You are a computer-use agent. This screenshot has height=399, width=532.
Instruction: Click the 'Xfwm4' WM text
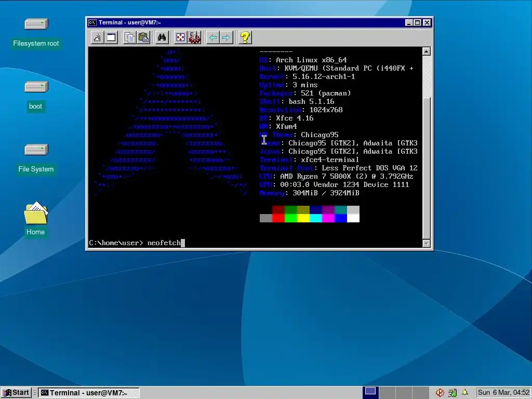[286, 127]
